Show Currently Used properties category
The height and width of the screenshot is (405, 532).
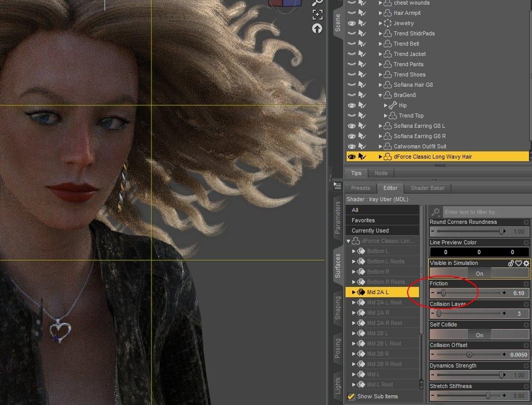[x=383, y=230]
